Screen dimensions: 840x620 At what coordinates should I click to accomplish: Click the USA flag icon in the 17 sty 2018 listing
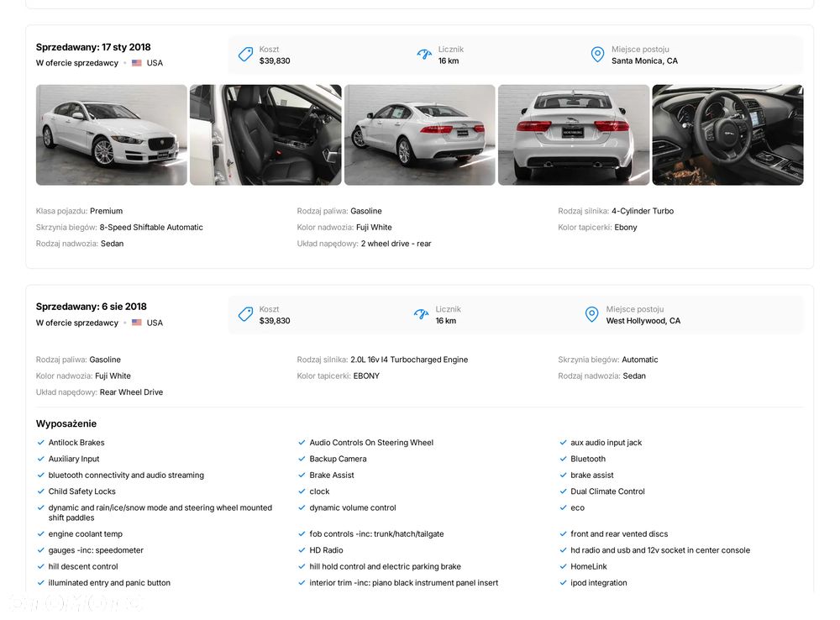pyautogui.click(x=137, y=63)
